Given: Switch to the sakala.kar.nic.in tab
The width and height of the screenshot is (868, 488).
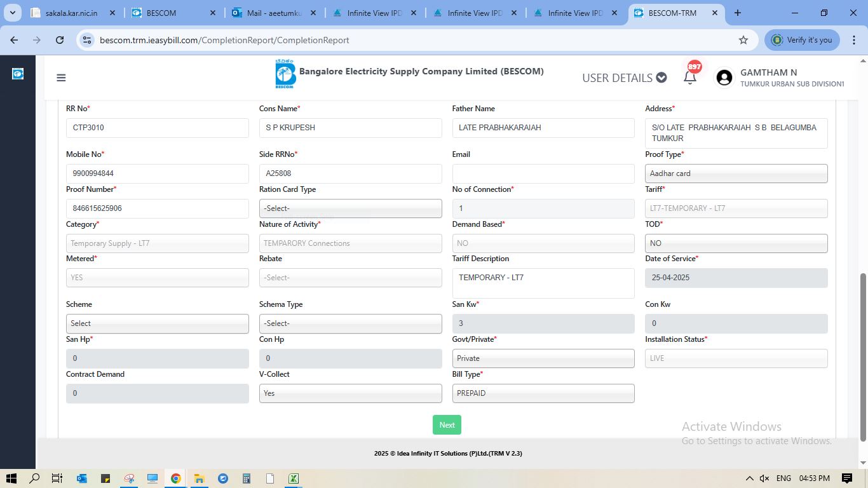Looking at the screenshot, I should click(71, 13).
